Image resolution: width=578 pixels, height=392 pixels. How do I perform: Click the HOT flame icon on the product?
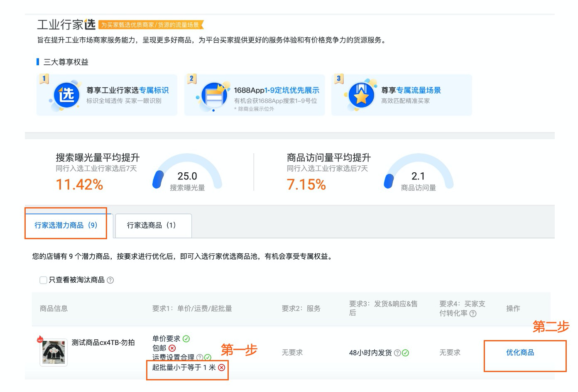click(41, 340)
